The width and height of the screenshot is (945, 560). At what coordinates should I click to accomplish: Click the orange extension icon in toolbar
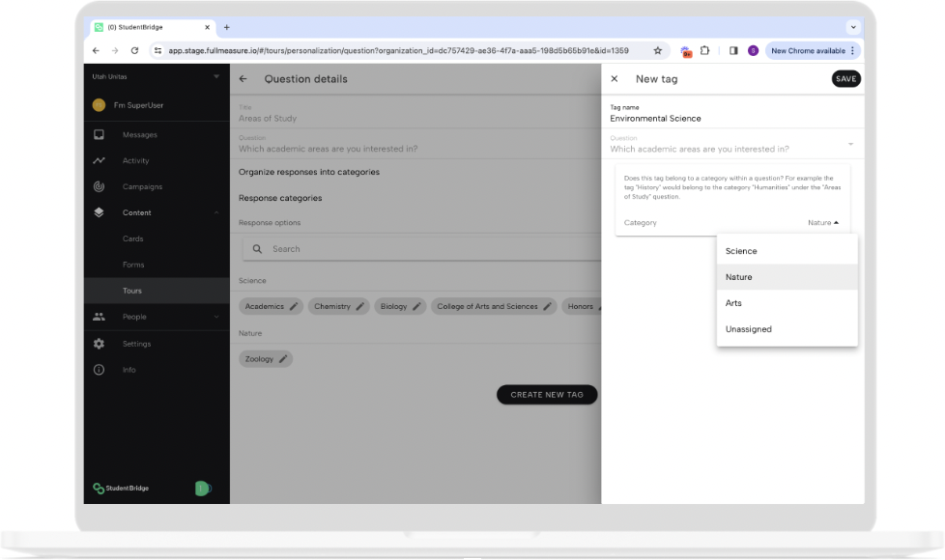click(686, 51)
